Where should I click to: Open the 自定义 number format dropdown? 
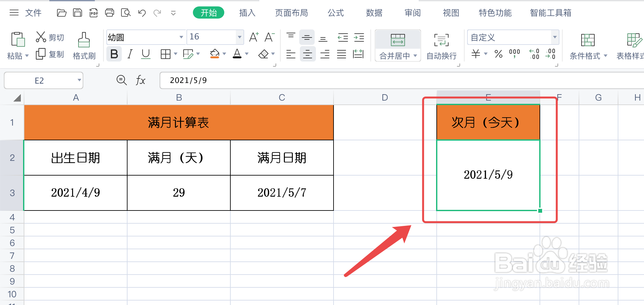point(555,37)
